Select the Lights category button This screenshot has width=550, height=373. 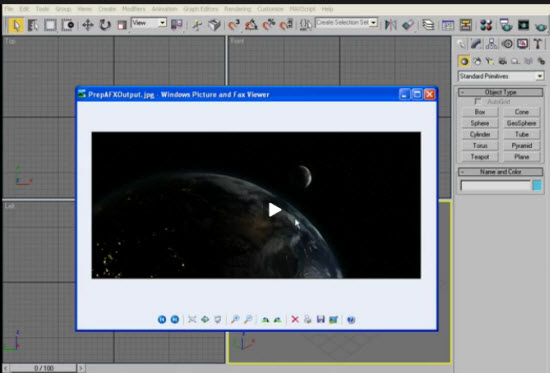[x=490, y=61]
